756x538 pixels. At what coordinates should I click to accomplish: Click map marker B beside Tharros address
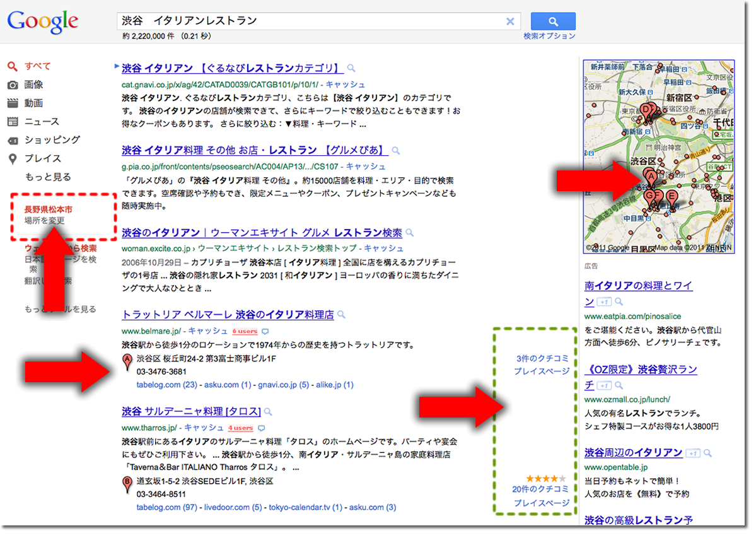[127, 484]
